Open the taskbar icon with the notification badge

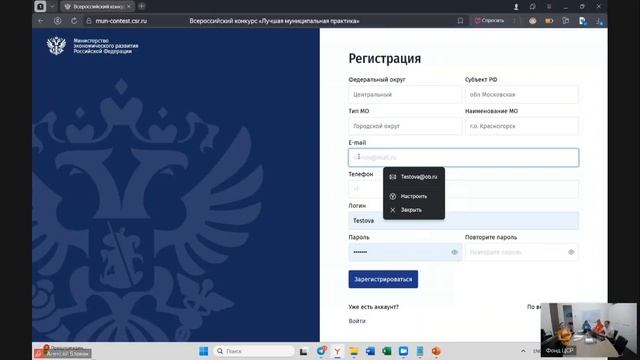[321, 351]
